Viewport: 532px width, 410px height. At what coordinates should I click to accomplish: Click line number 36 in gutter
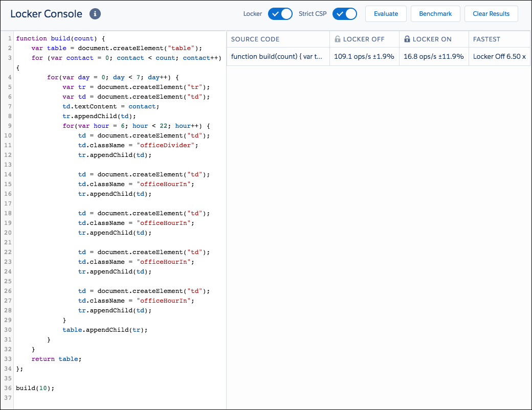(8, 388)
